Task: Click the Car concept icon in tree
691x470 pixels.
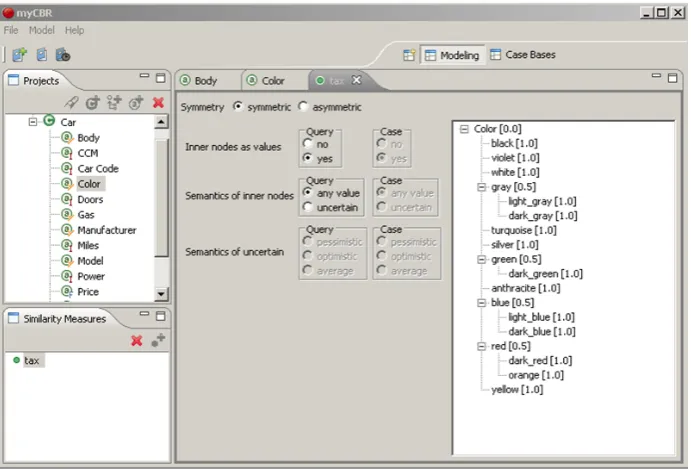Action: tap(49, 121)
